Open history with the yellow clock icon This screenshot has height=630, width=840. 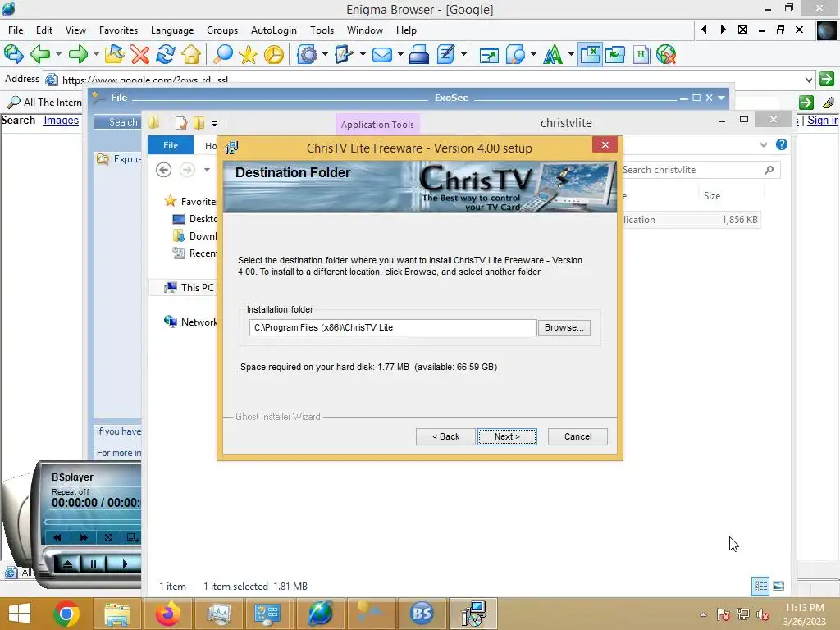274,54
